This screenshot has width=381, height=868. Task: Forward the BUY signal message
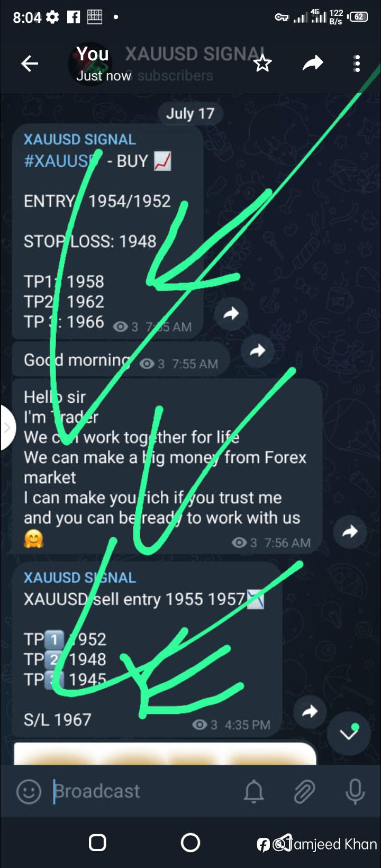[x=231, y=314]
